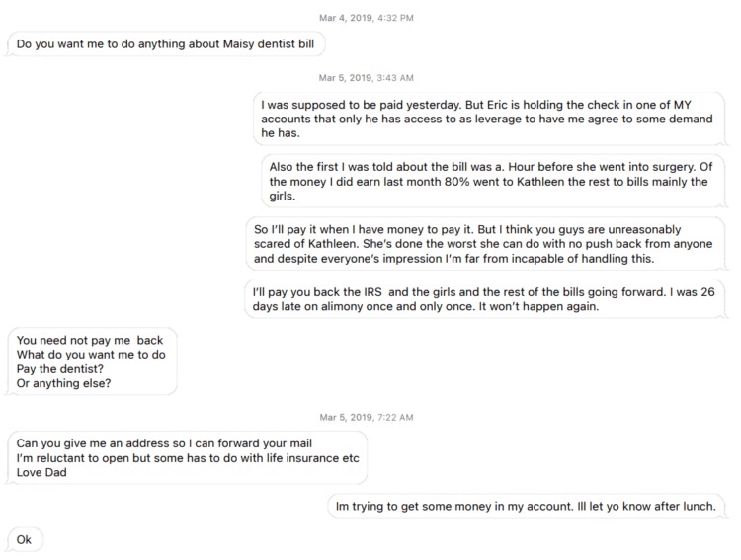Click the "Love Dad" signature line
The height and width of the screenshot is (560, 741).
pyautogui.click(x=43, y=472)
